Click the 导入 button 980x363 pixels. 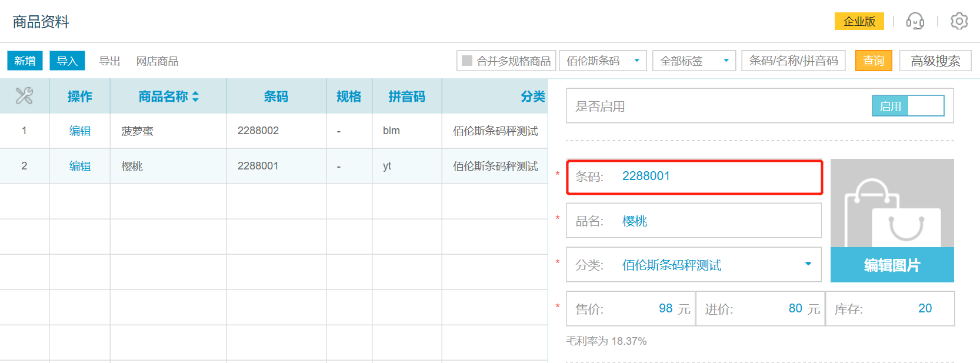[67, 61]
